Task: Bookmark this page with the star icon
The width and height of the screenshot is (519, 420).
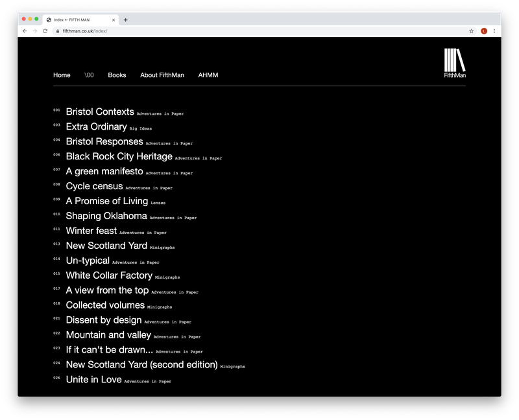Action: 472,31
